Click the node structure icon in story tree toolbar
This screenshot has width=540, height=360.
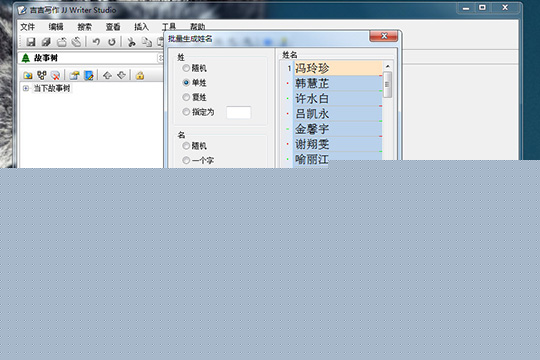42,75
